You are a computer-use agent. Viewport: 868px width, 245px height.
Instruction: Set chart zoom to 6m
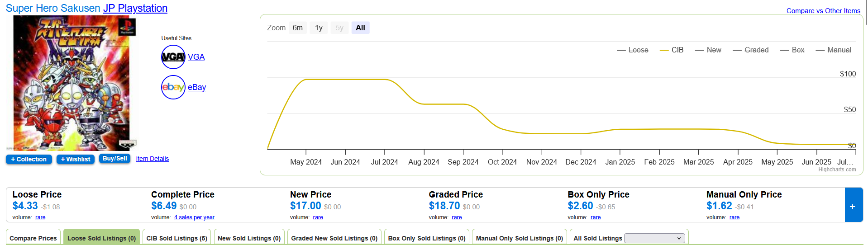tap(298, 28)
